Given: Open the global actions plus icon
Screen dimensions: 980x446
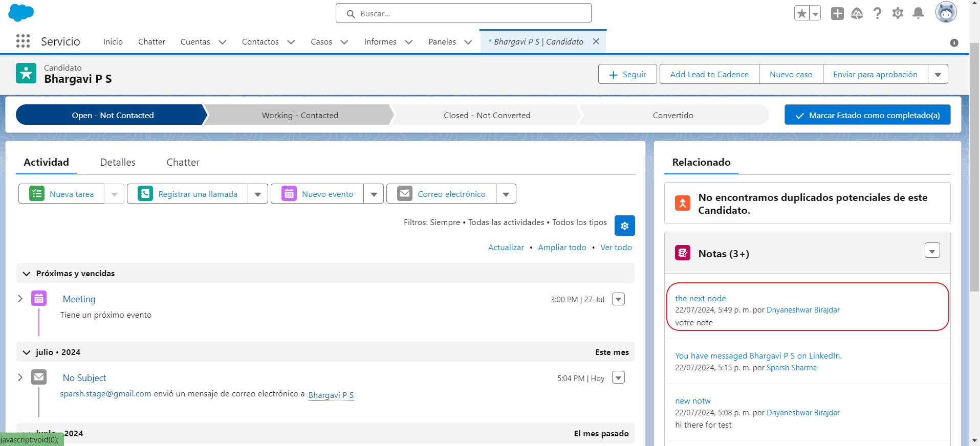Looking at the screenshot, I should pos(837,13).
